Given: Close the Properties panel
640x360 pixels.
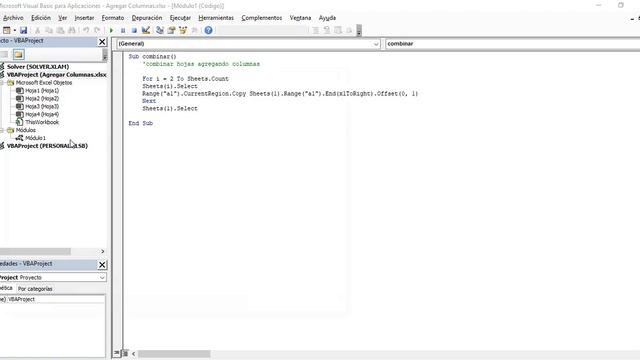Looking at the screenshot, I should [x=102, y=265].
